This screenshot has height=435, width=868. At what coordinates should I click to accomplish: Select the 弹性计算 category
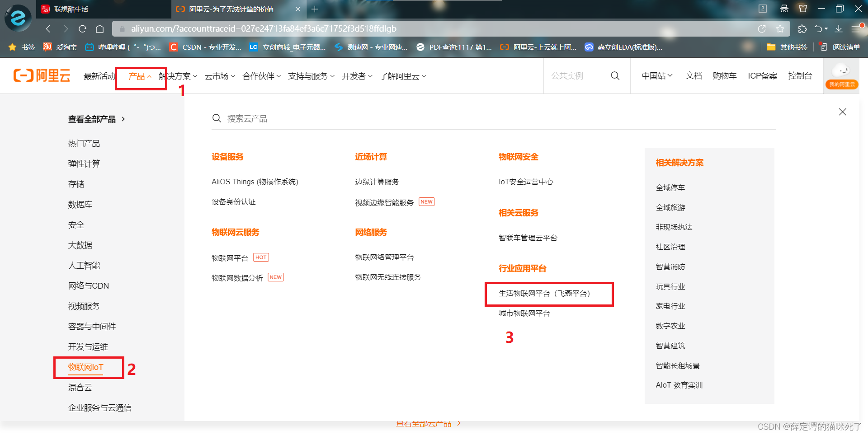click(x=84, y=164)
